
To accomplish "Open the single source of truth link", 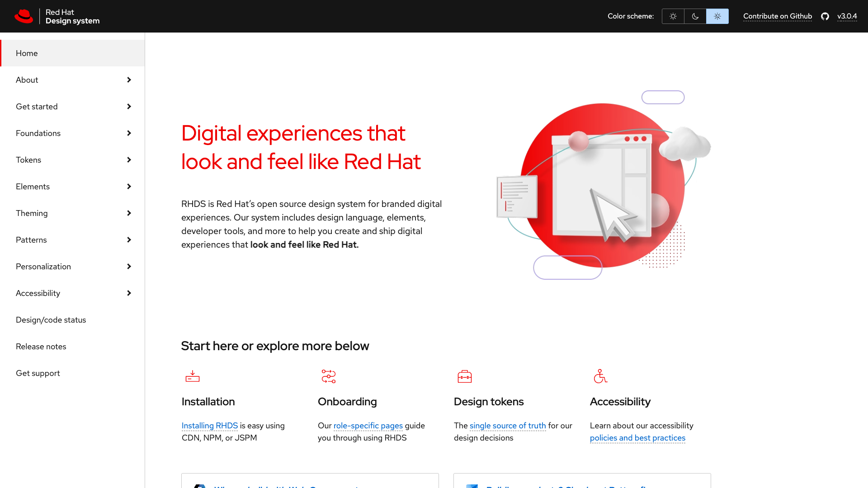I will (507, 425).
